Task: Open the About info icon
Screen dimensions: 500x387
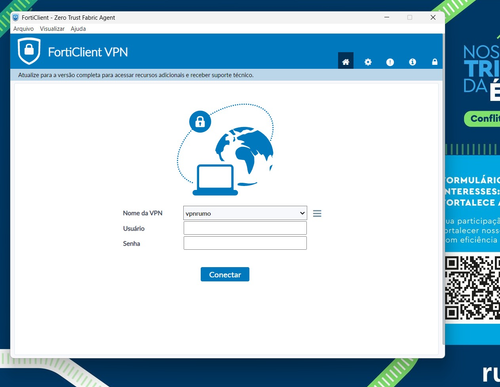Action: 412,62
